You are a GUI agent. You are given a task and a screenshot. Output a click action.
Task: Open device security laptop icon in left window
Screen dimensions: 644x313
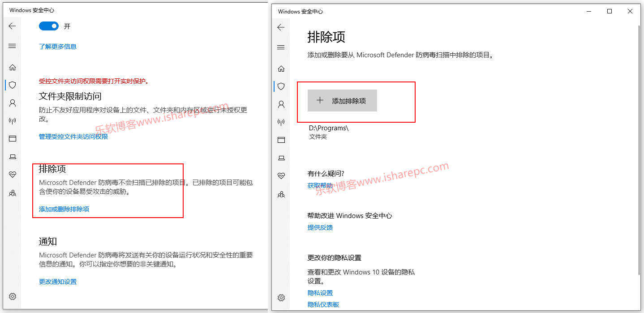click(x=13, y=157)
